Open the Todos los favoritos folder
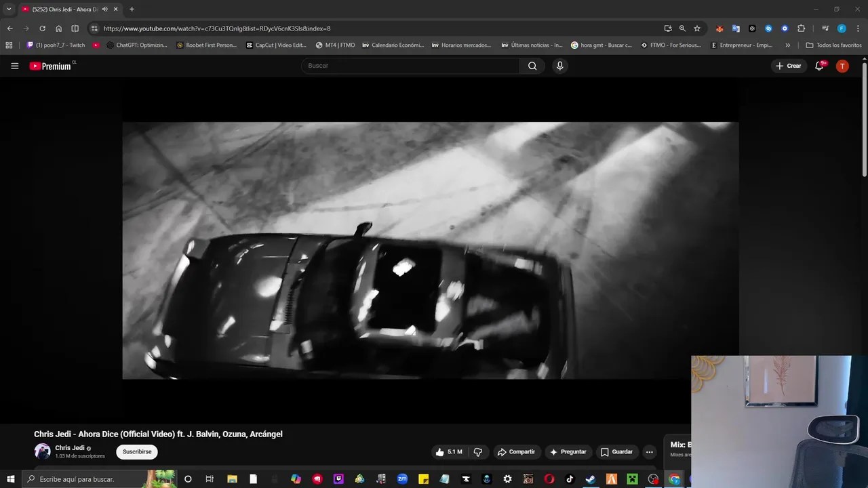 [833, 45]
